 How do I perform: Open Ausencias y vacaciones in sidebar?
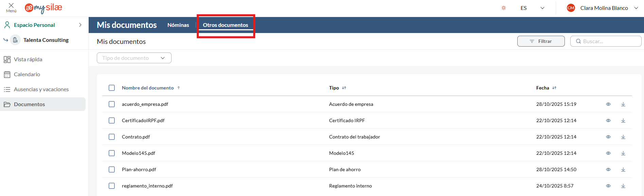(41, 89)
